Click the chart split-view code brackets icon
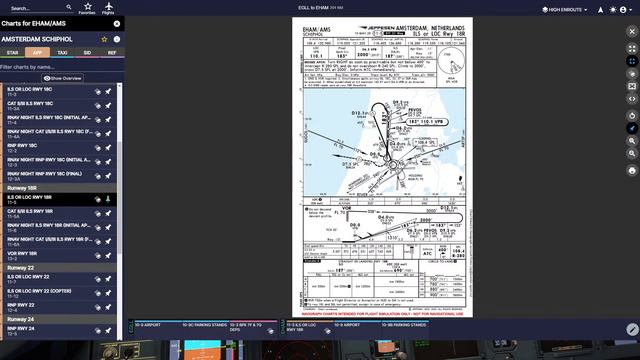The width and height of the screenshot is (640, 360). coord(632,99)
